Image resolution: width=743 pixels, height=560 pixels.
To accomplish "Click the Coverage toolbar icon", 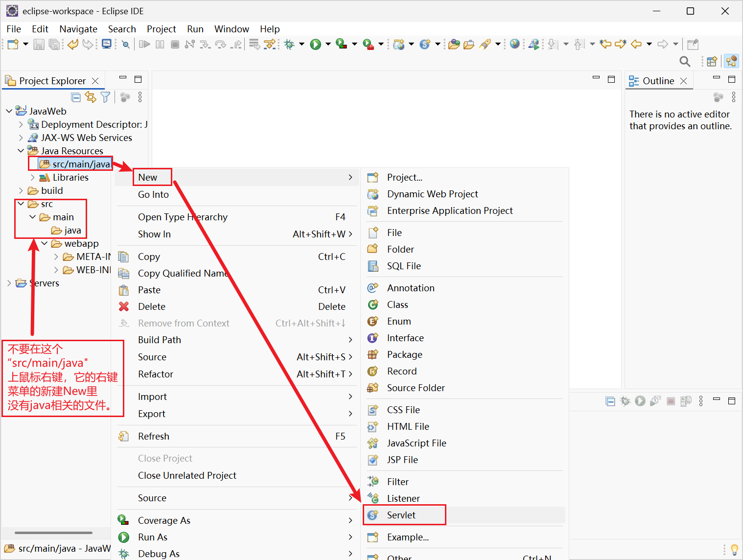I will (342, 45).
